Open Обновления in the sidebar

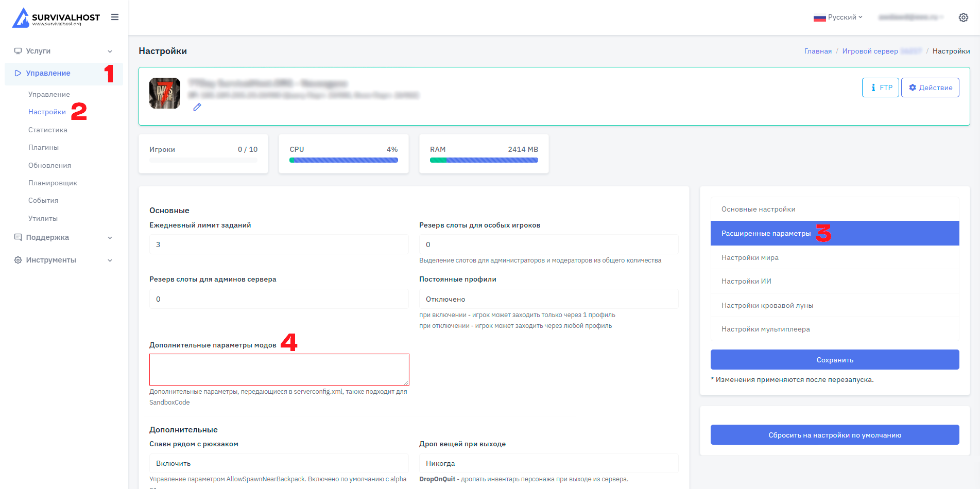tap(49, 165)
